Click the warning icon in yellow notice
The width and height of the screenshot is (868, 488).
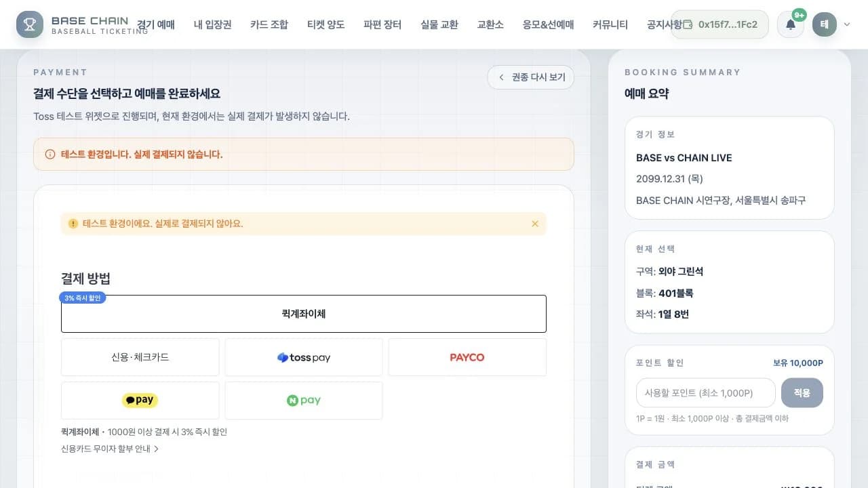[x=73, y=224]
